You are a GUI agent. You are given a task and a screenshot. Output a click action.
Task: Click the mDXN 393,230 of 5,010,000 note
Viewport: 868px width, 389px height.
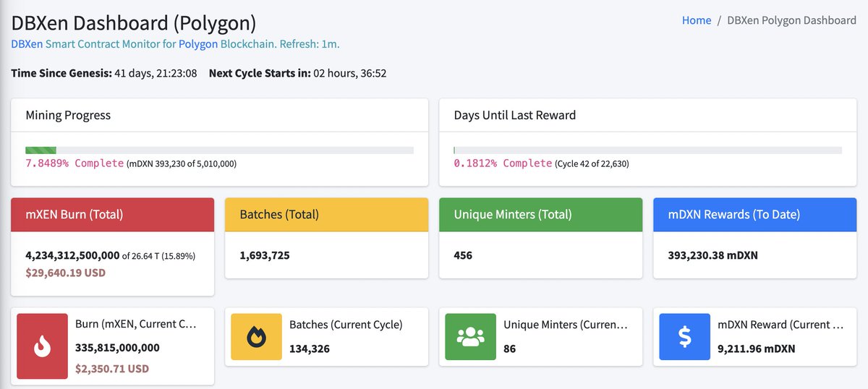pyautogui.click(x=182, y=164)
